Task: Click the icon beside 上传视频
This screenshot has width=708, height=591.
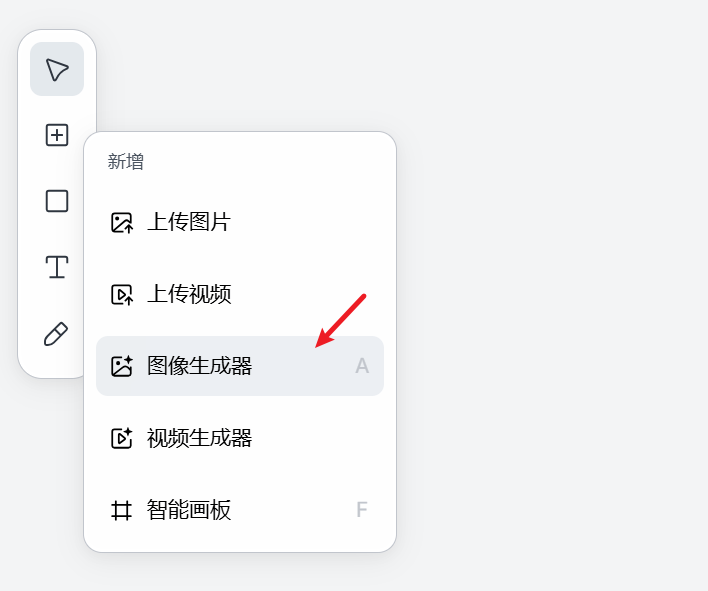Action: [122, 294]
